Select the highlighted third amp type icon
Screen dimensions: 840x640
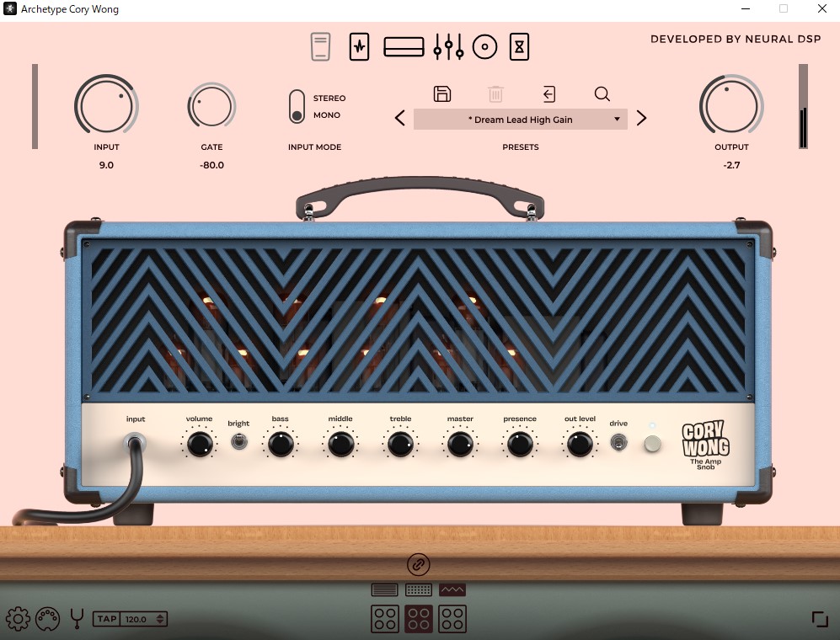click(x=452, y=590)
